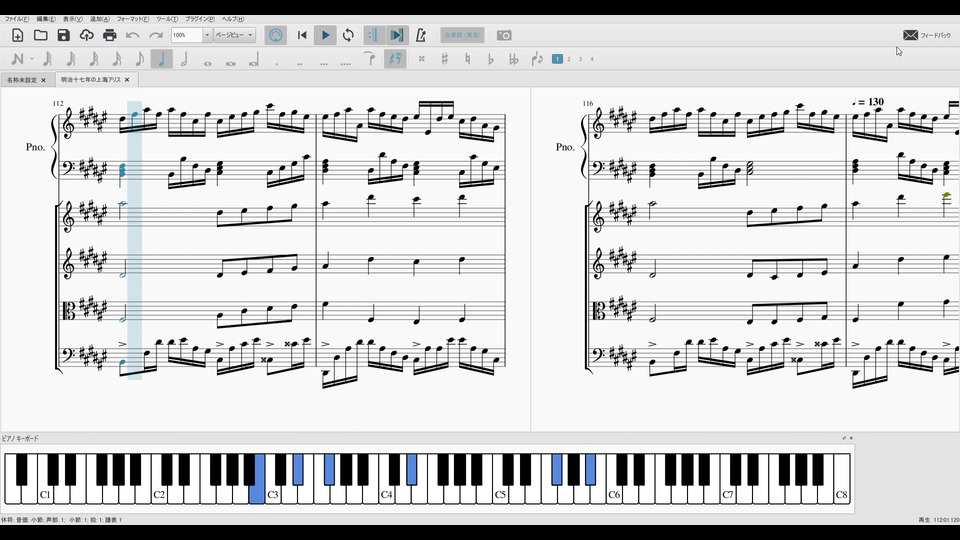This screenshot has width=960, height=540.
Task: Add a single augmentation dot
Action: click(x=277, y=62)
